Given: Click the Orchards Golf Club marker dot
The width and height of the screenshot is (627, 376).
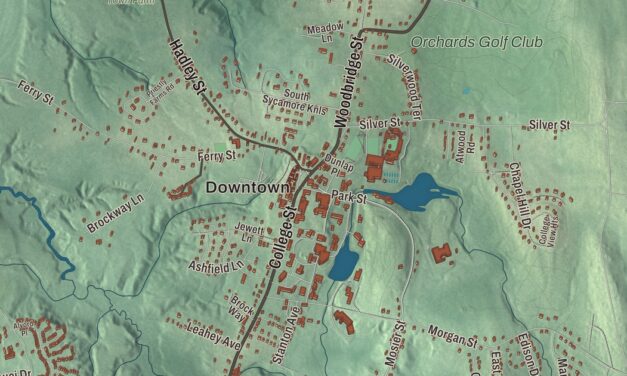Looking at the screenshot, I should (414, 51).
